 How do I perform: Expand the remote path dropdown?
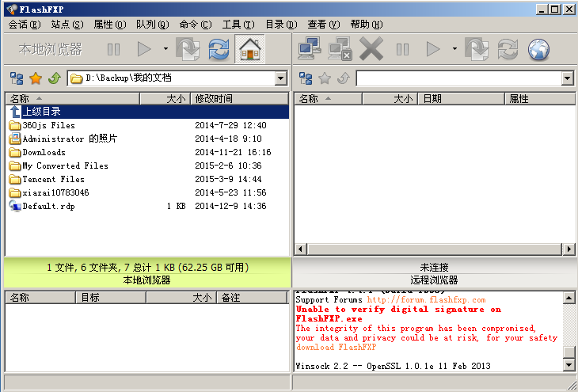tap(567, 78)
